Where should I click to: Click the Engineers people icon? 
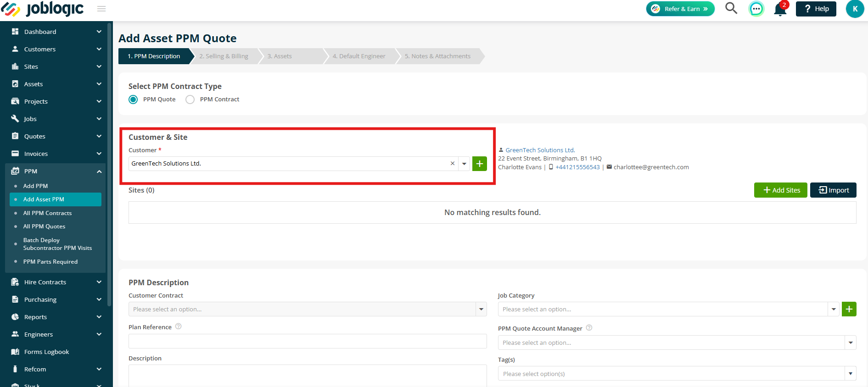pos(15,334)
